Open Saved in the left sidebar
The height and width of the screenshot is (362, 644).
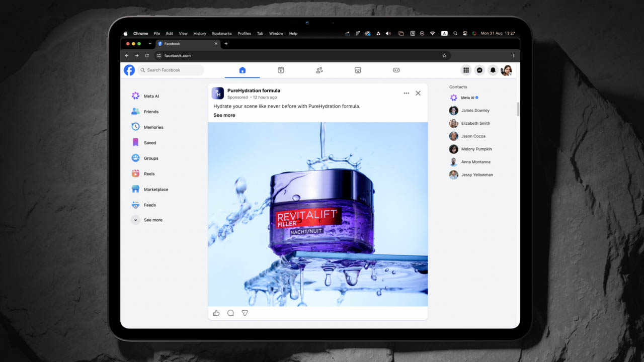[144, 143]
